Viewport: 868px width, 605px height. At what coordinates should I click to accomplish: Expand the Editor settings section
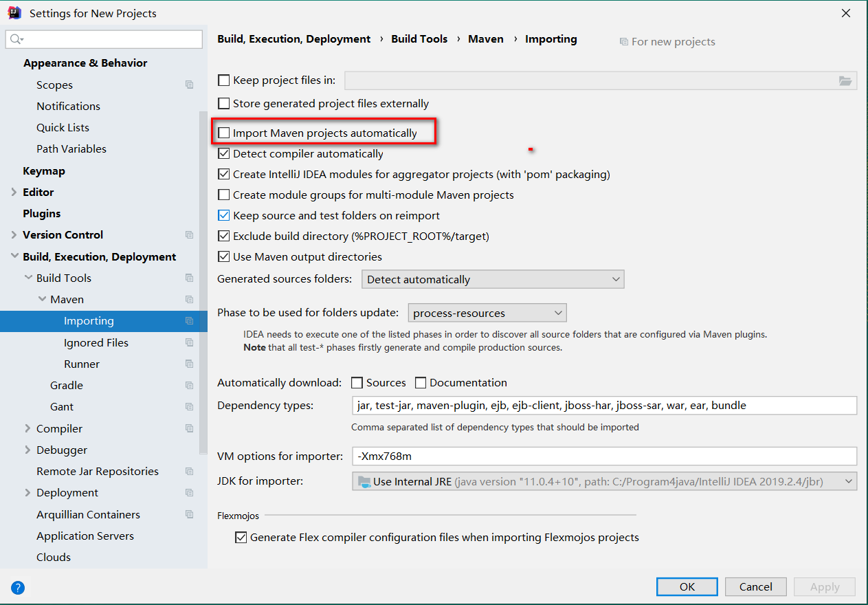coord(14,192)
